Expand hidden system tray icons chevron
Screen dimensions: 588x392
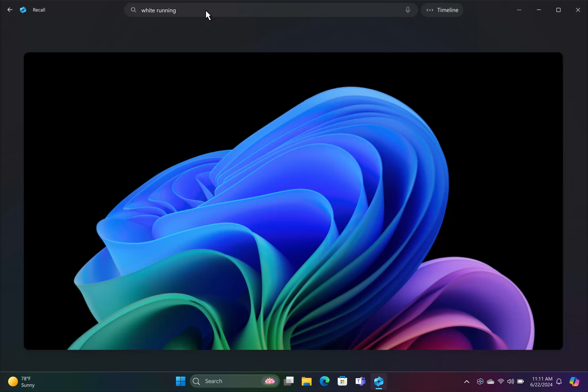click(466, 381)
